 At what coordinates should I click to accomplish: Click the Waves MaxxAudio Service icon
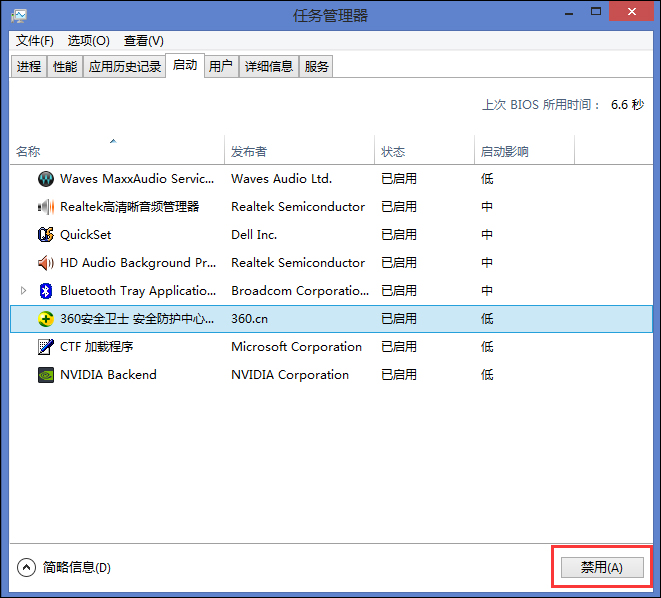[46, 179]
